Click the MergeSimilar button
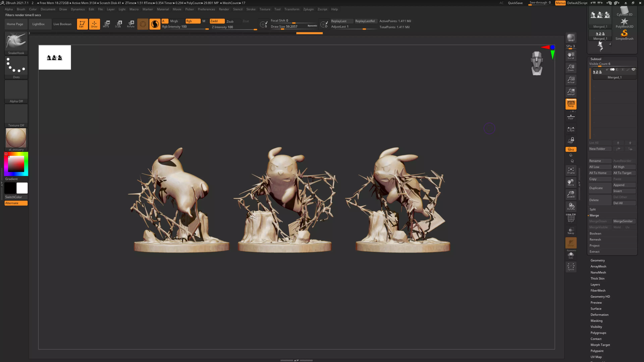The image size is (644, 362). tap(624, 221)
